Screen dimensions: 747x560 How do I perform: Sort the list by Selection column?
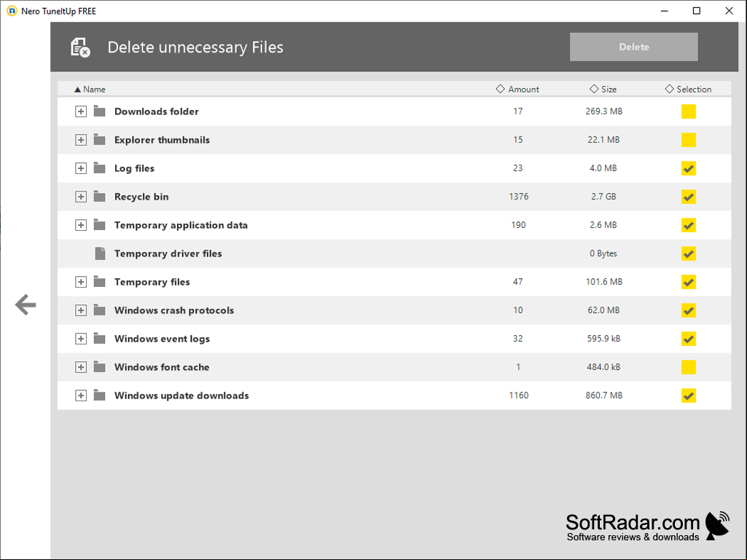pos(689,89)
